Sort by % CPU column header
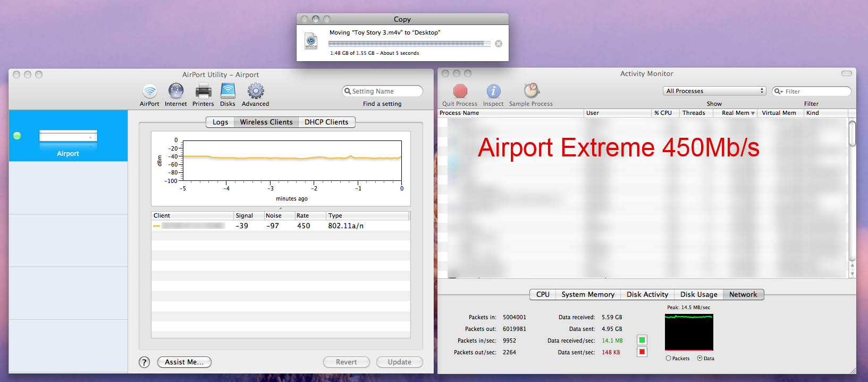 (665, 113)
